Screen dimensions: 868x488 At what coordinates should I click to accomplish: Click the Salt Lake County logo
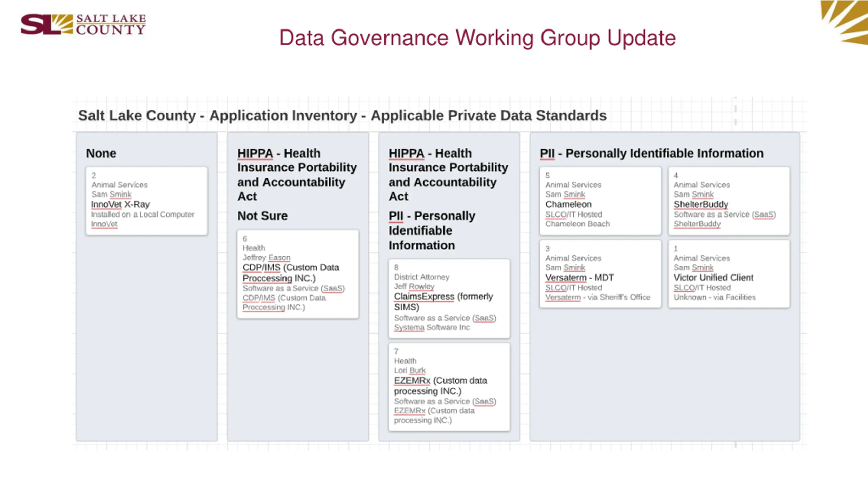(83, 24)
